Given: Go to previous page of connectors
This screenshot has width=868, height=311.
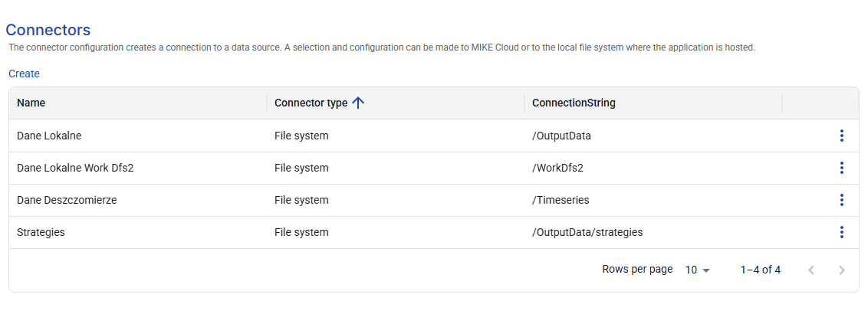Looking at the screenshot, I should coord(811,270).
